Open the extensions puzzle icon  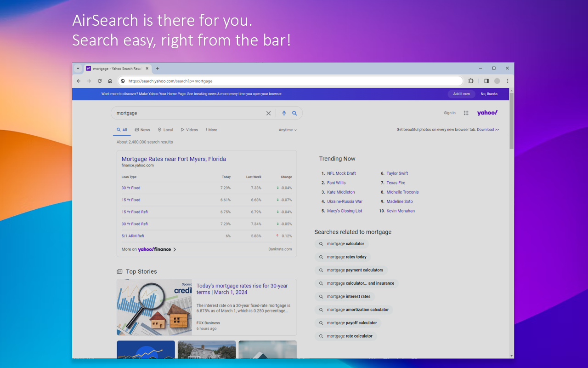tap(471, 81)
